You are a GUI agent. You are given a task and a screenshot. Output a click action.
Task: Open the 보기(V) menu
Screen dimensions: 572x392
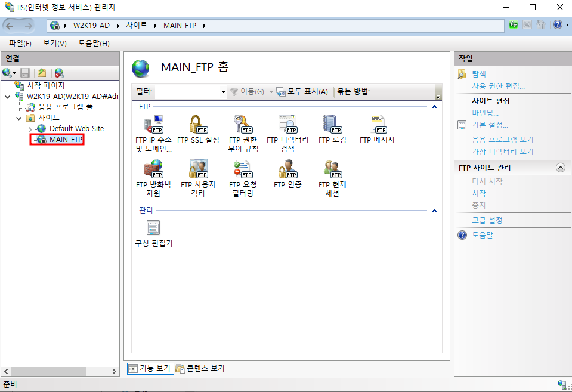point(55,43)
